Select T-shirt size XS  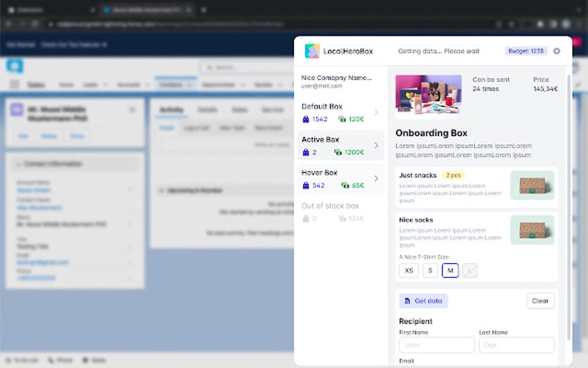(x=409, y=270)
